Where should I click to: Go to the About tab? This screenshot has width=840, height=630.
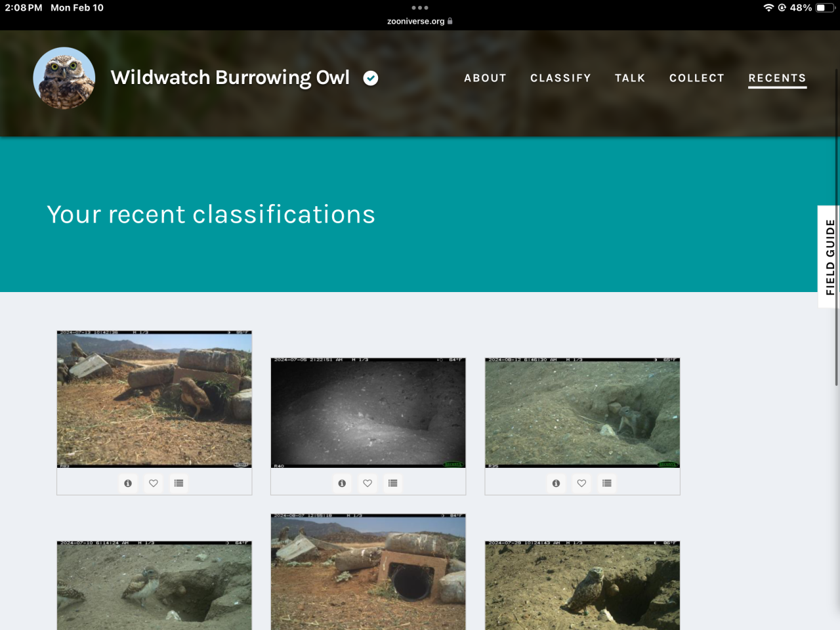coord(485,78)
